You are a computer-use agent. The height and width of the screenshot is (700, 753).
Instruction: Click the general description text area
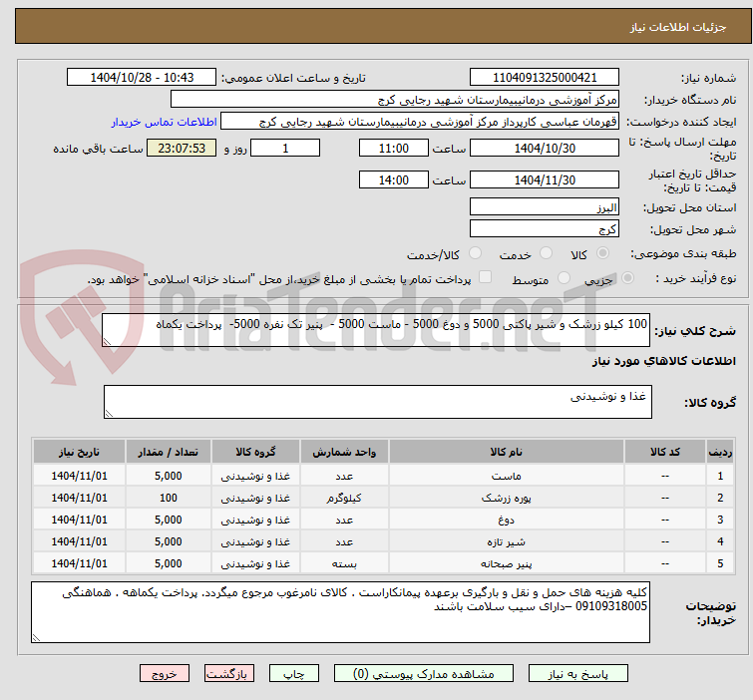pos(376,330)
